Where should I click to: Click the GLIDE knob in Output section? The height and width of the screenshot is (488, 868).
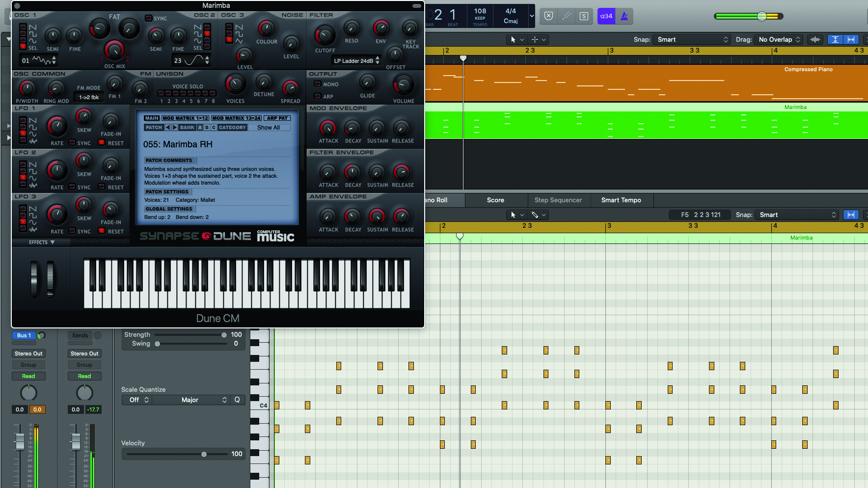point(367,82)
